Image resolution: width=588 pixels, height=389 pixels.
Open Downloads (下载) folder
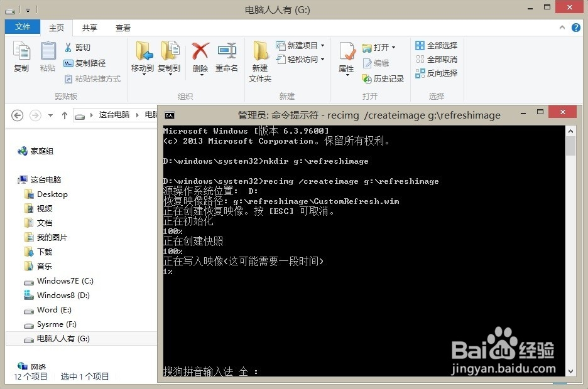pyautogui.click(x=38, y=252)
